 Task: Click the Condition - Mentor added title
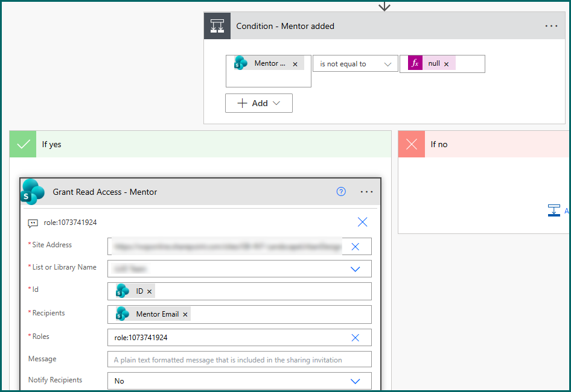pos(285,26)
